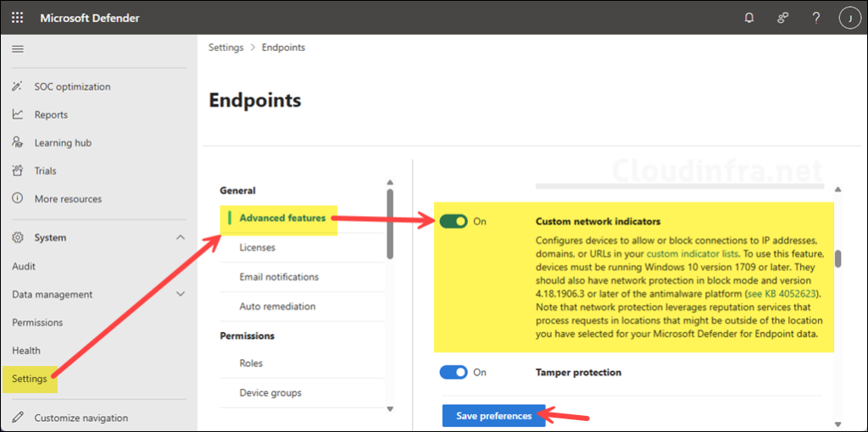Collapse the navigation hamburger menu
This screenshot has width=868, height=432.
(x=18, y=49)
